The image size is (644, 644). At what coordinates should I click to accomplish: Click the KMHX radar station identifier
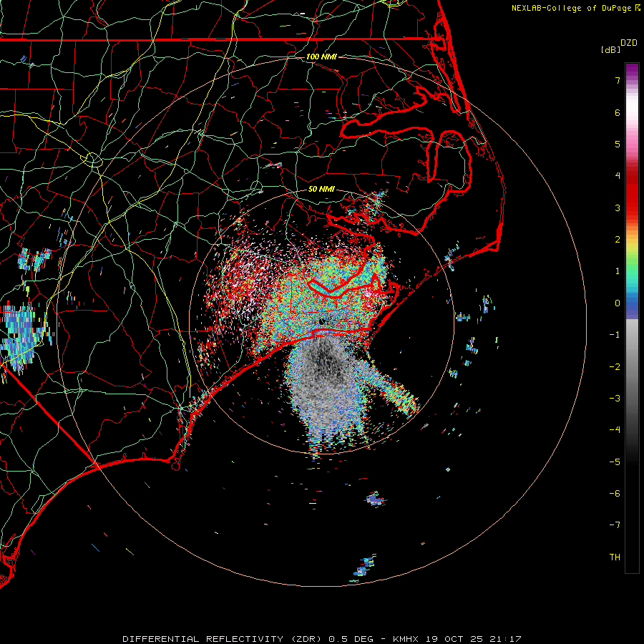tap(406, 639)
